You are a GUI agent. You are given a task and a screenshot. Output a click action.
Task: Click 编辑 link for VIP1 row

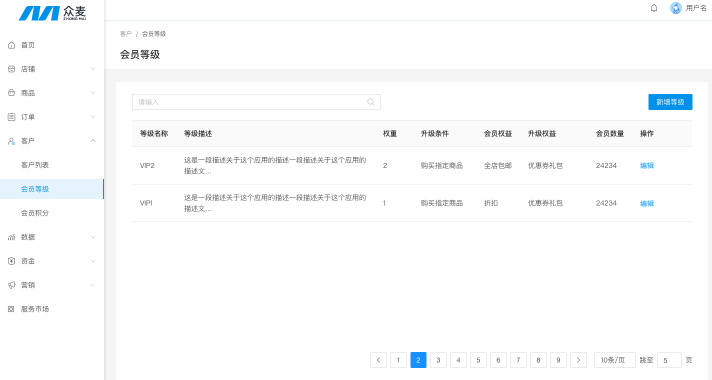(x=647, y=203)
